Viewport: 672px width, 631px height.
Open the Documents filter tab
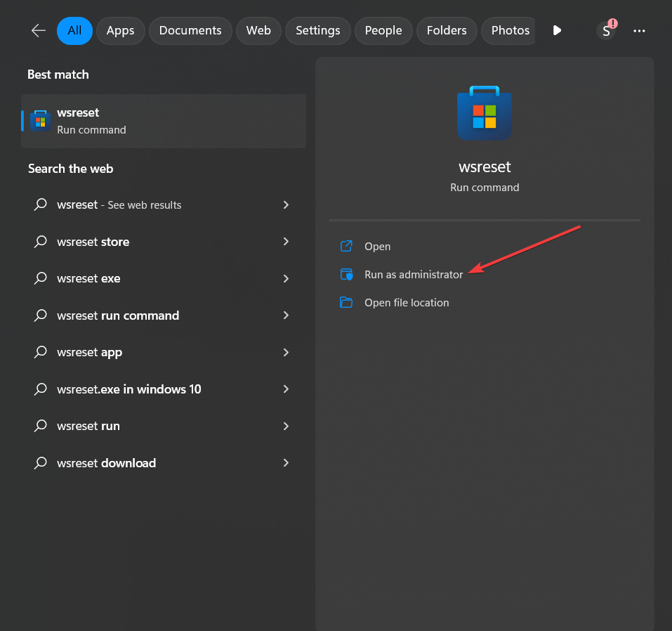190,30
